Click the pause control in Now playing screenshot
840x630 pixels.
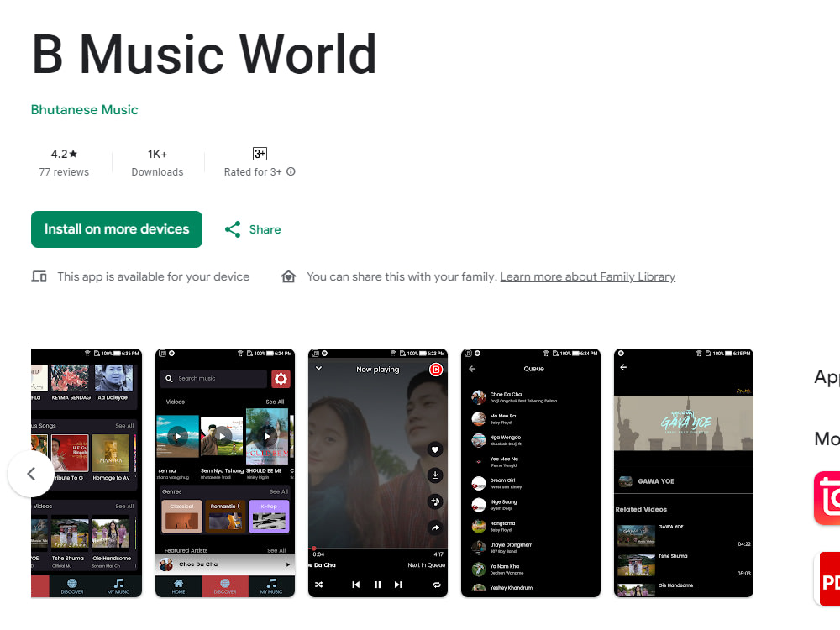(378, 585)
